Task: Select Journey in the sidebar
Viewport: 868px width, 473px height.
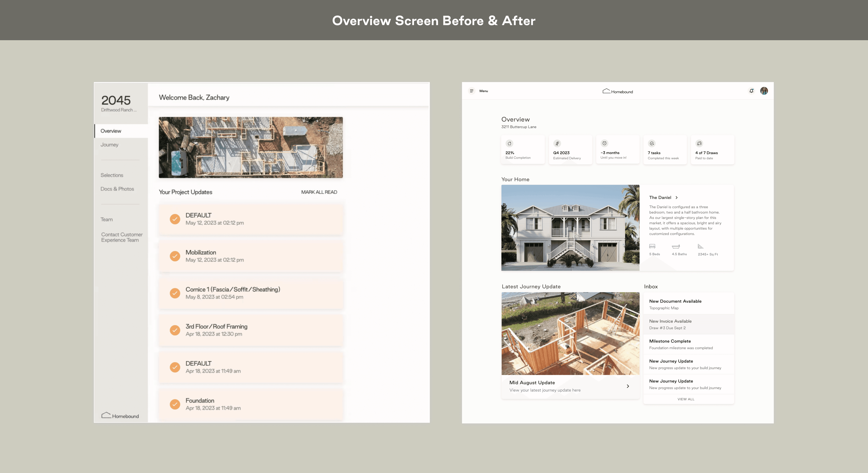Action: point(109,145)
